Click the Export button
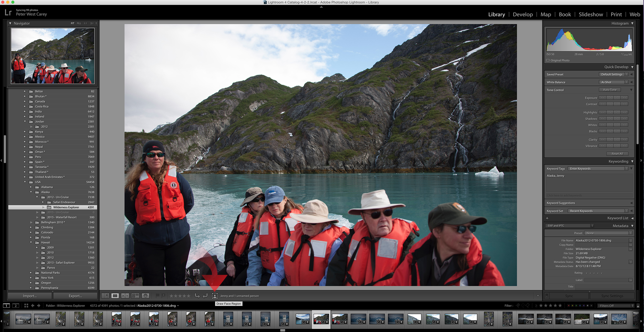Viewport: 644px width, 332px height. tap(75, 296)
